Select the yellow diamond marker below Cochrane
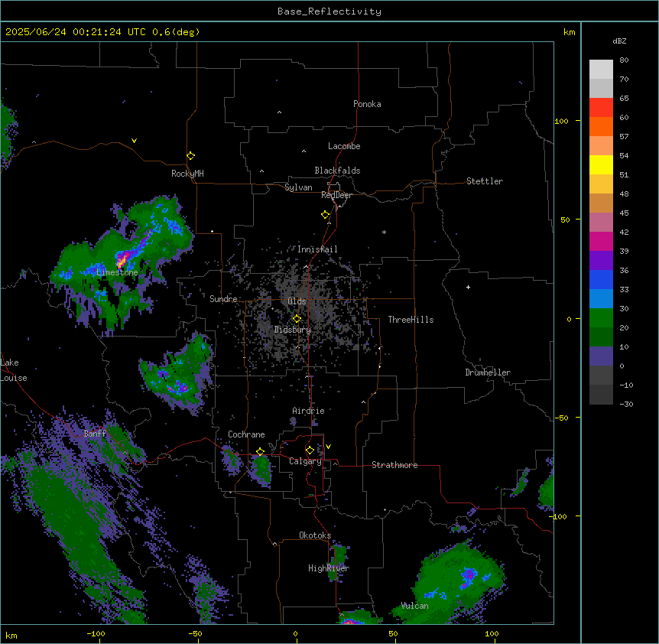Screen dimensions: 659x644 point(260,452)
